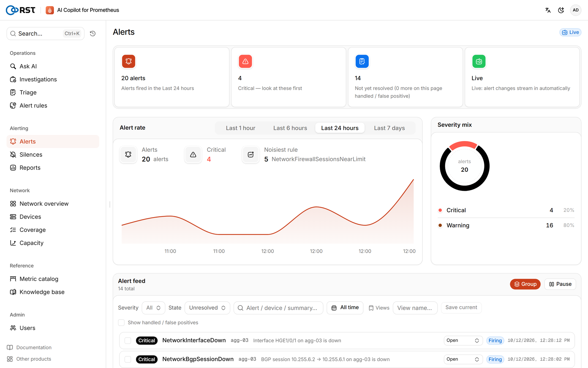588x368 pixels.
Task: Focus the sidebar Search field
Action: (x=45, y=33)
